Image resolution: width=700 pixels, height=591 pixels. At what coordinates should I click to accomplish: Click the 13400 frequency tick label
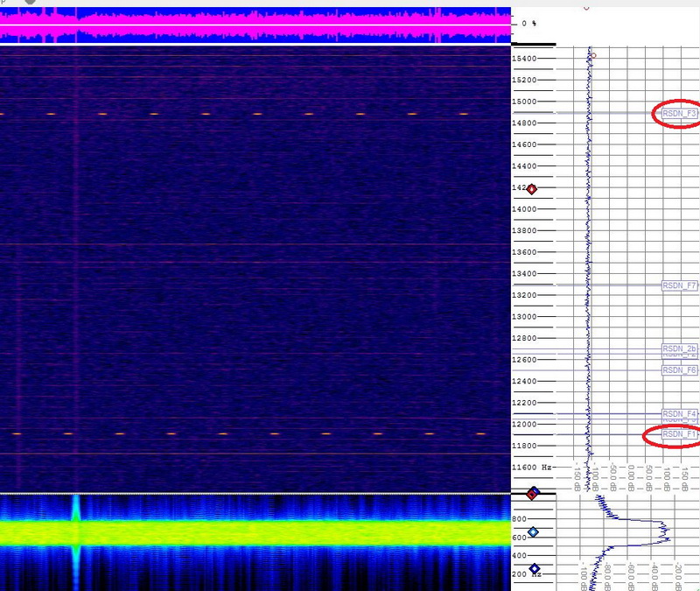[524, 273]
